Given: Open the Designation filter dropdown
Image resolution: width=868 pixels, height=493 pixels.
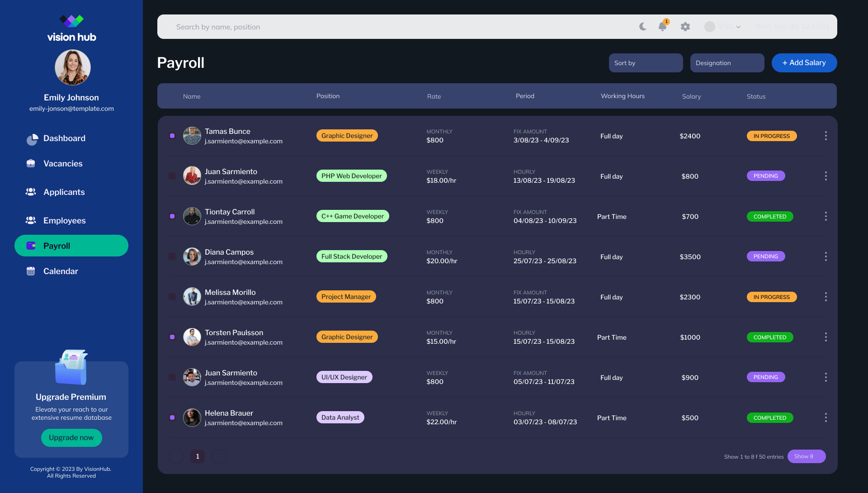Looking at the screenshot, I should point(727,63).
